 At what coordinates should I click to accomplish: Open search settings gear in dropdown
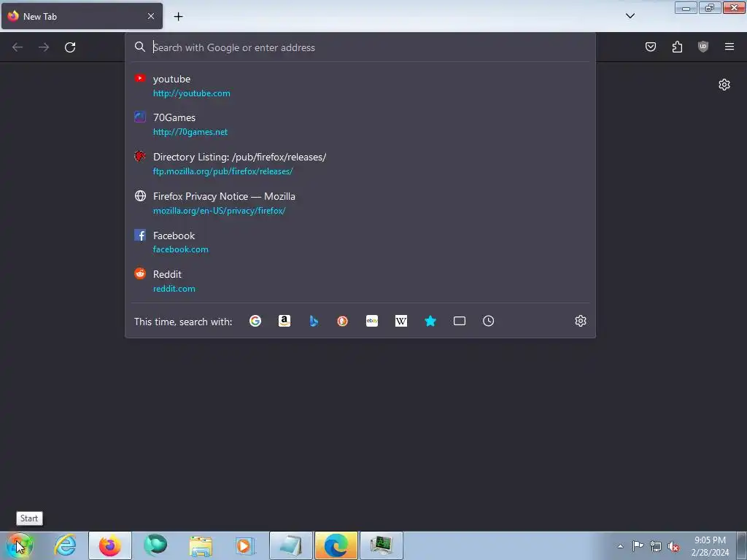coord(580,321)
